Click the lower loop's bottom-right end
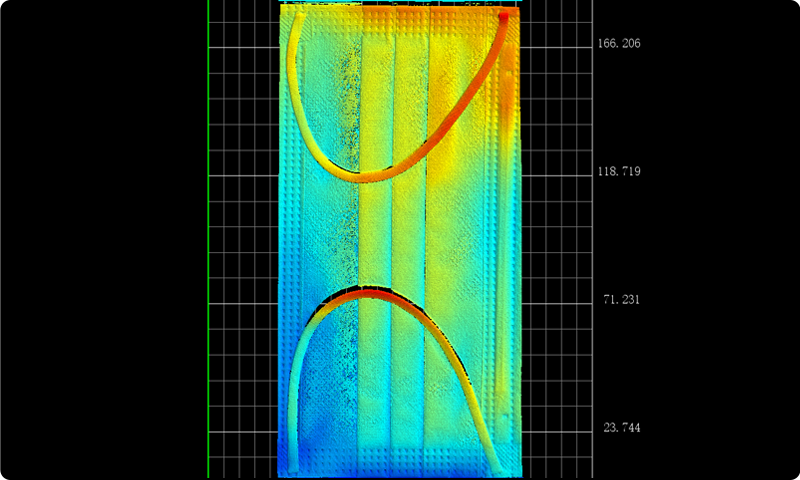 [x=497, y=466]
